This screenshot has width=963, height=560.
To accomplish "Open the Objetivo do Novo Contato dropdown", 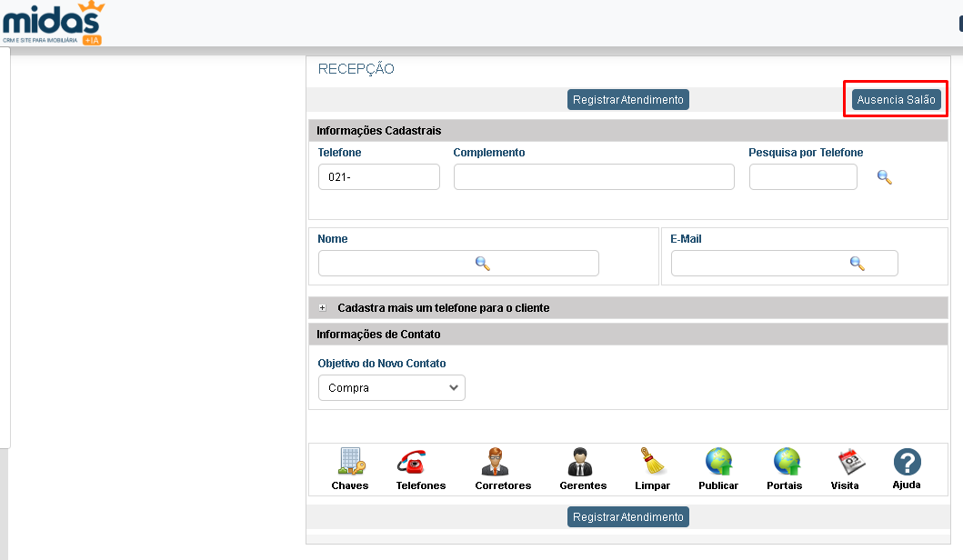I will [391, 388].
